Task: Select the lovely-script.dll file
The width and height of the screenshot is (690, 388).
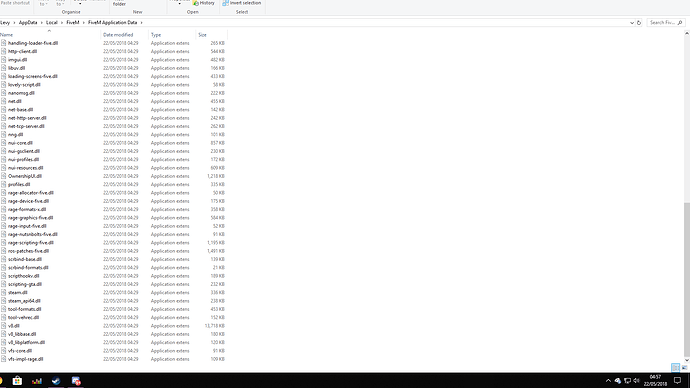Action: (x=24, y=85)
